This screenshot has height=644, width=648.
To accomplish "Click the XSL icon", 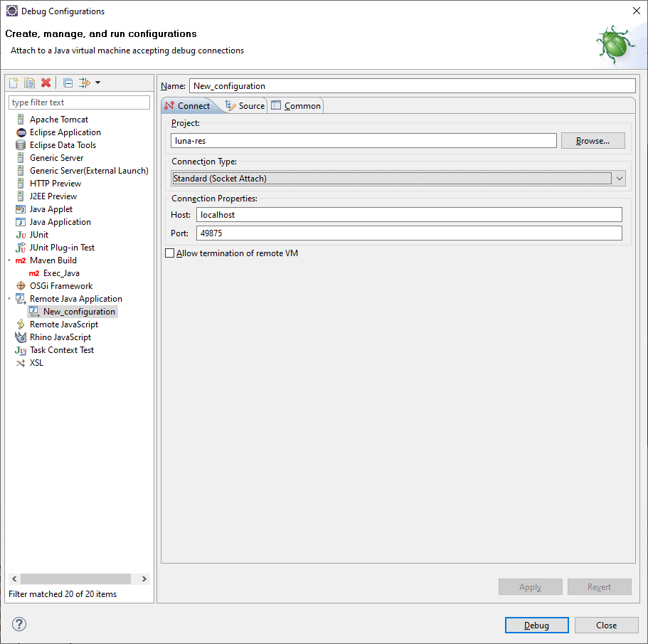I will tap(21, 363).
